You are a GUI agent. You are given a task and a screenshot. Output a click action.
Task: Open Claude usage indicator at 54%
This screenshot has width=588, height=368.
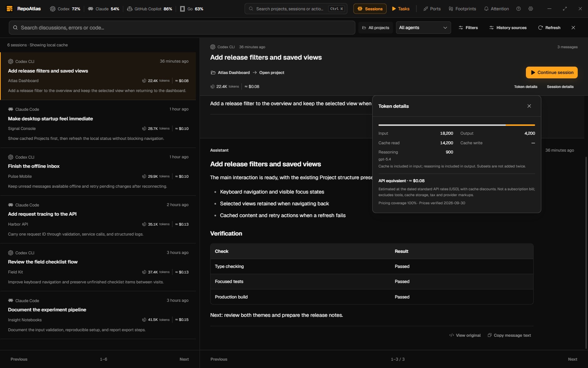coord(103,9)
